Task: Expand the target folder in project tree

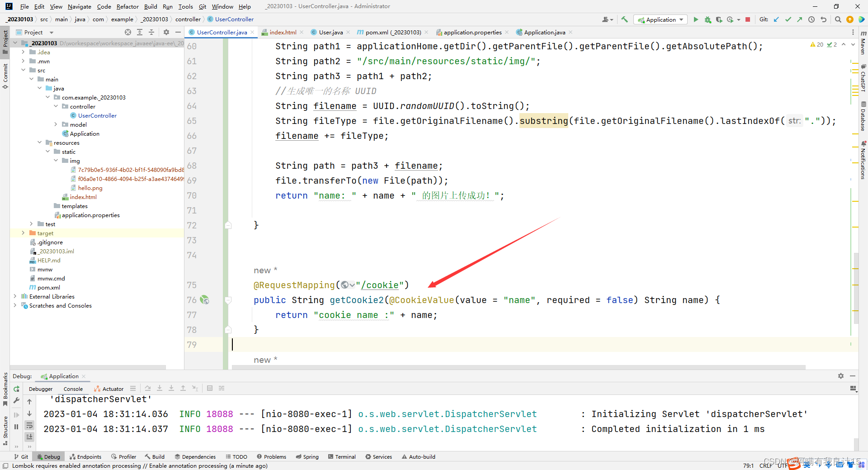Action: click(x=23, y=233)
